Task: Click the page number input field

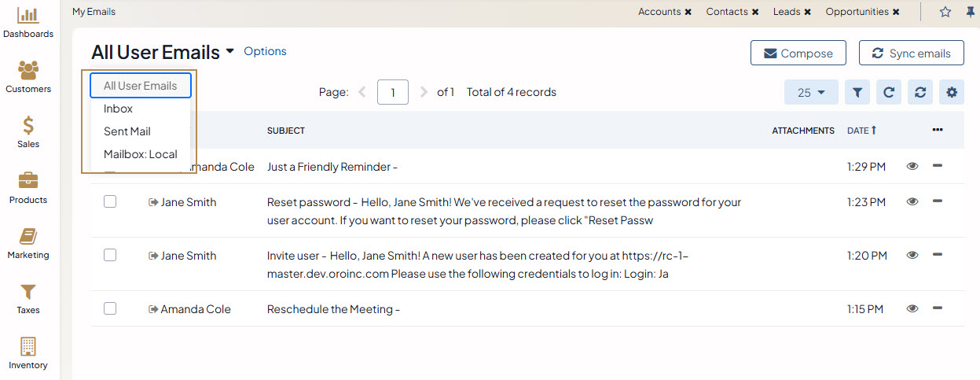Action: pos(392,93)
